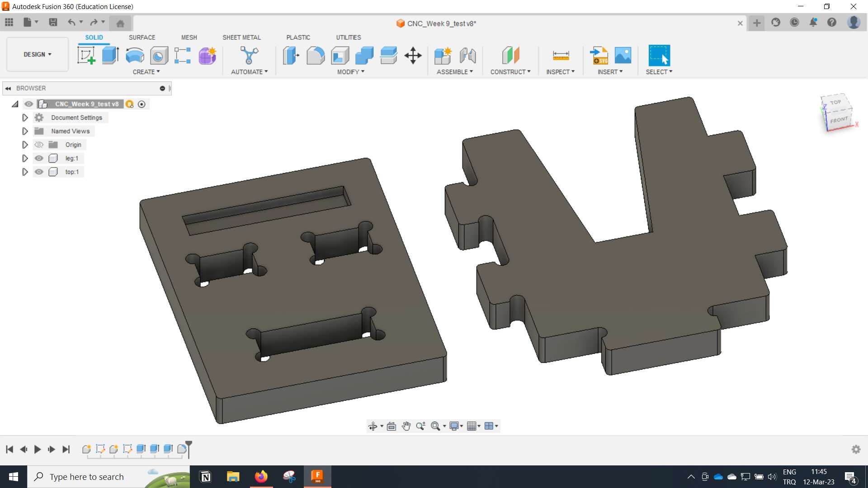Activate the root component radio button
This screenshot has height=488, width=868.
point(142,104)
